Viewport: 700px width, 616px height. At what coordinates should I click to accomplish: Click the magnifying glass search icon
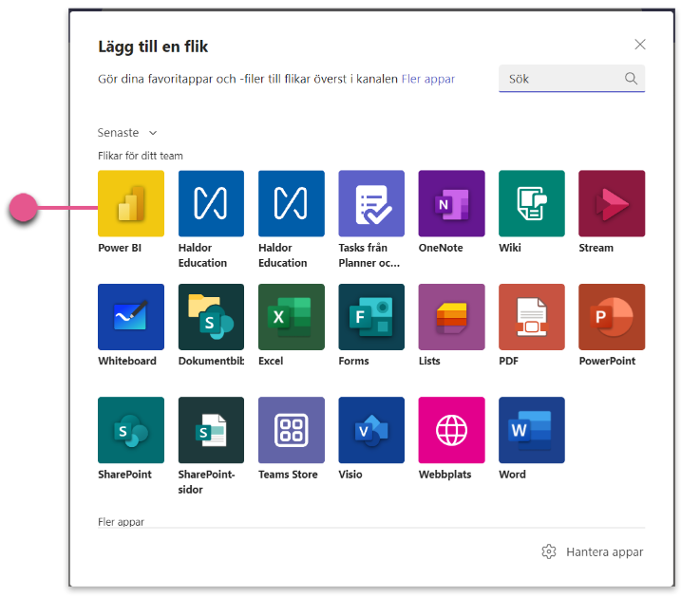[631, 79]
